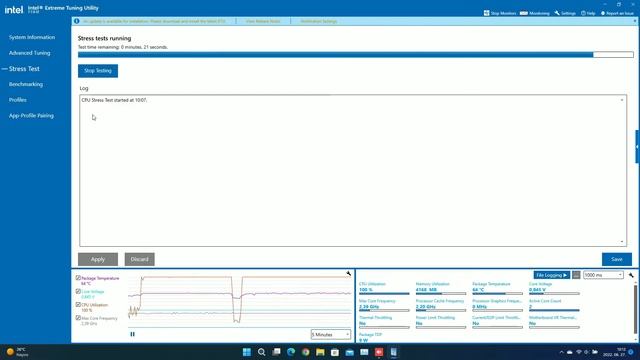Open the 5 Minutes graph time-range dropdown
640x360 pixels.
pos(331,334)
